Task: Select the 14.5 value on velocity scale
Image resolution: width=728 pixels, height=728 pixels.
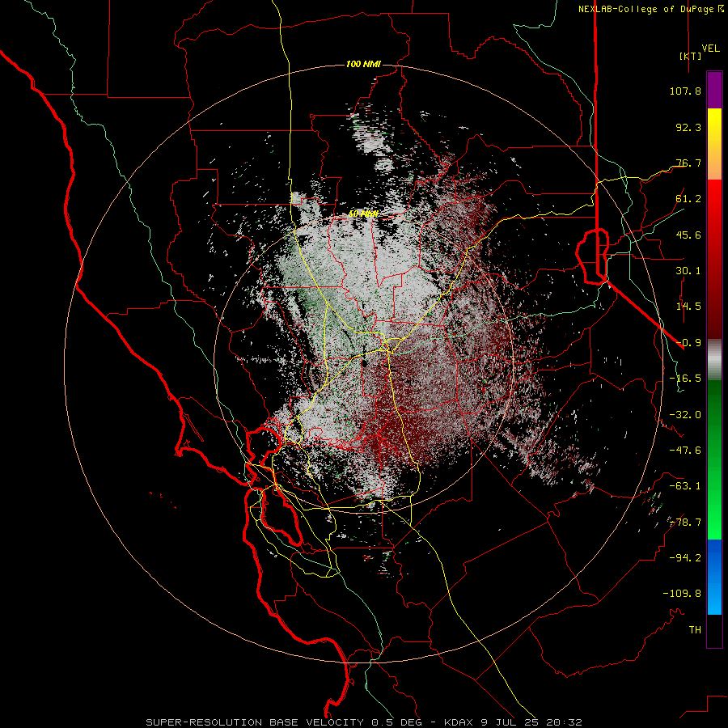Action: coord(688,307)
